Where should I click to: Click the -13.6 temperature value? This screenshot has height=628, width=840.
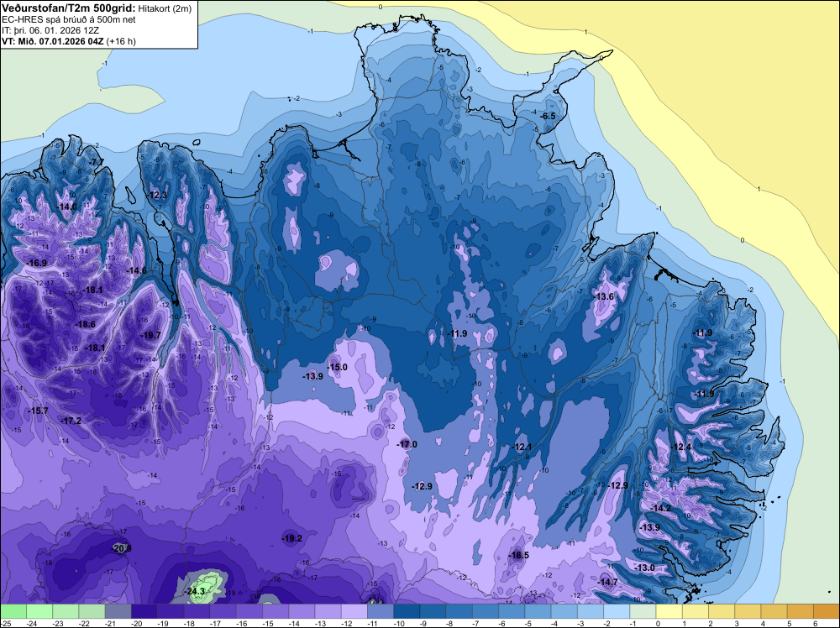pyautogui.click(x=604, y=296)
